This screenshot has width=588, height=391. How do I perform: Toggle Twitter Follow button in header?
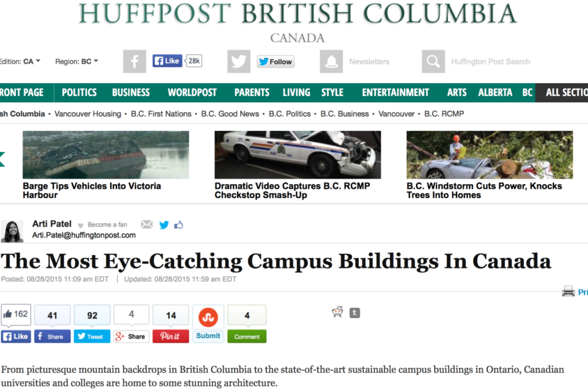click(x=276, y=61)
